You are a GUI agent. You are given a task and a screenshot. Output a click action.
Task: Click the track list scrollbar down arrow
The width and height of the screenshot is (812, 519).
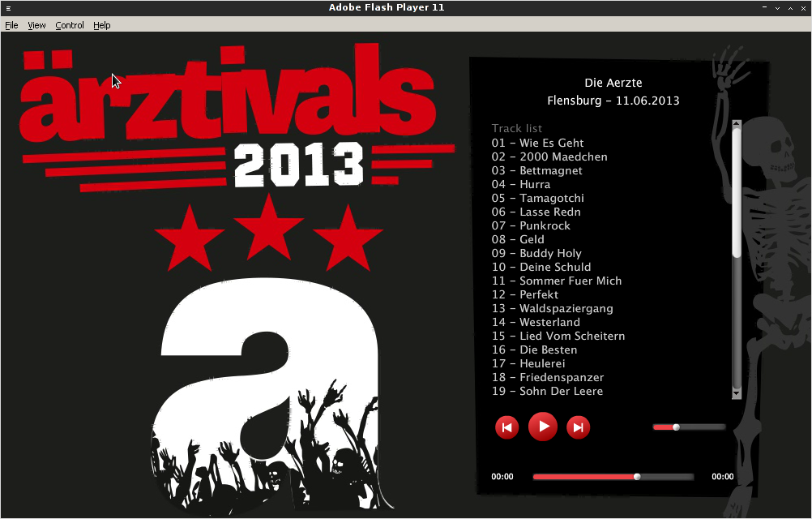[x=737, y=394]
